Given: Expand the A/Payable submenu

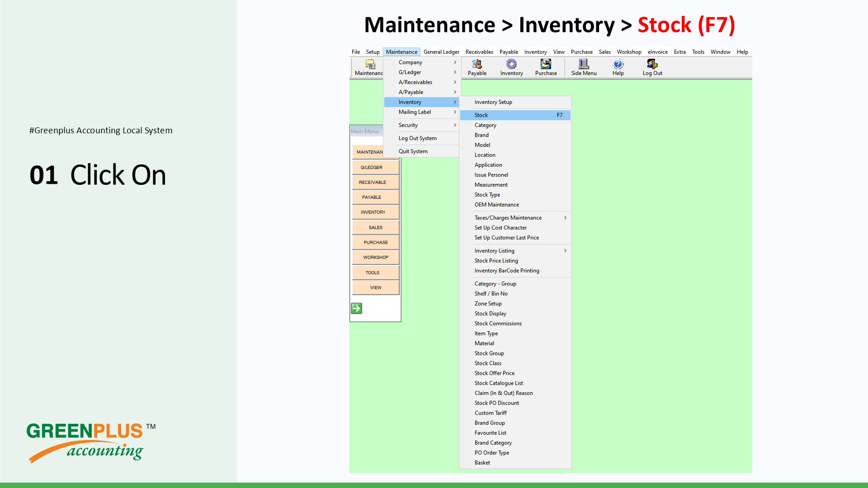Looking at the screenshot, I should (x=421, y=92).
